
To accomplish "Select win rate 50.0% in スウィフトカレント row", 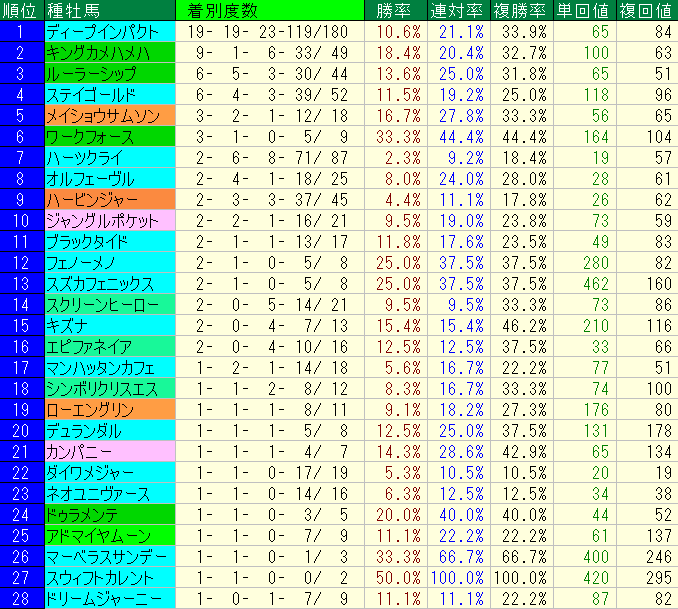I will pos(398,578).
